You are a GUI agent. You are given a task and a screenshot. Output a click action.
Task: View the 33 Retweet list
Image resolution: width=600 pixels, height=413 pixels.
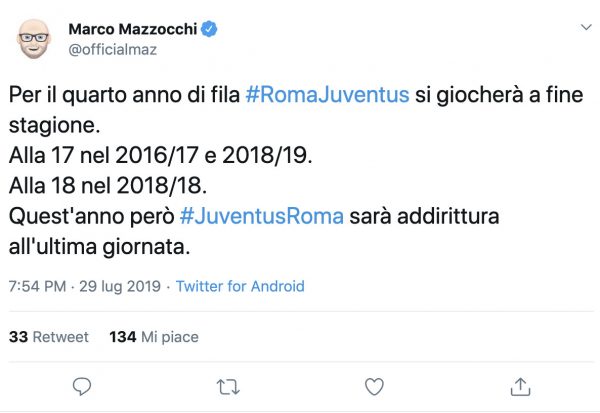point(49,337)
